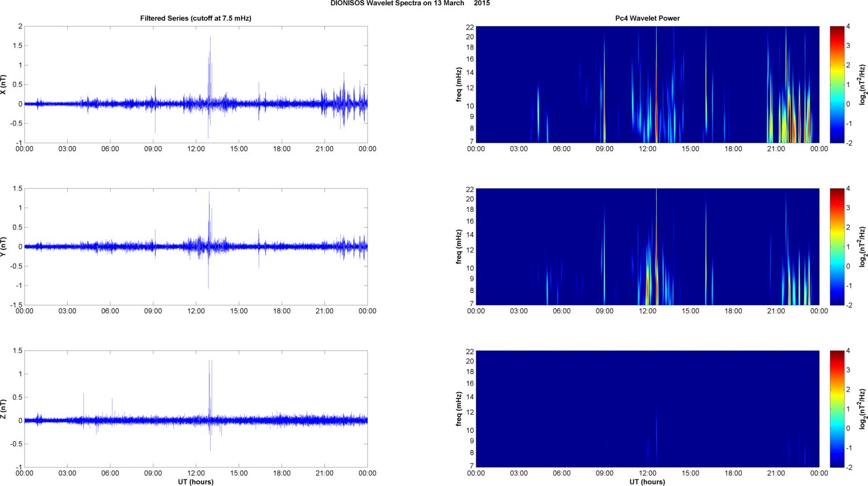
Task: Click the 'freq (mHz)' label of top spectrogram
Action: pyautogui.click(x=459, y=84)
